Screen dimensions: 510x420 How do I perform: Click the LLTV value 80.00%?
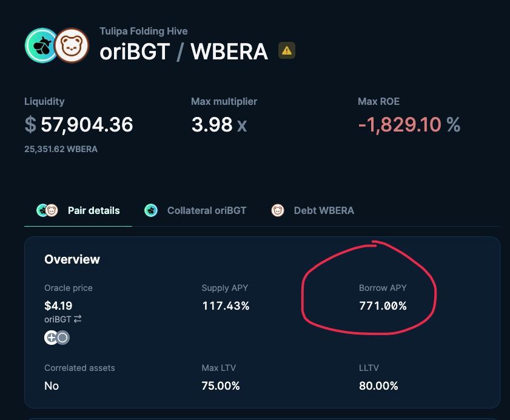(378, 386)
